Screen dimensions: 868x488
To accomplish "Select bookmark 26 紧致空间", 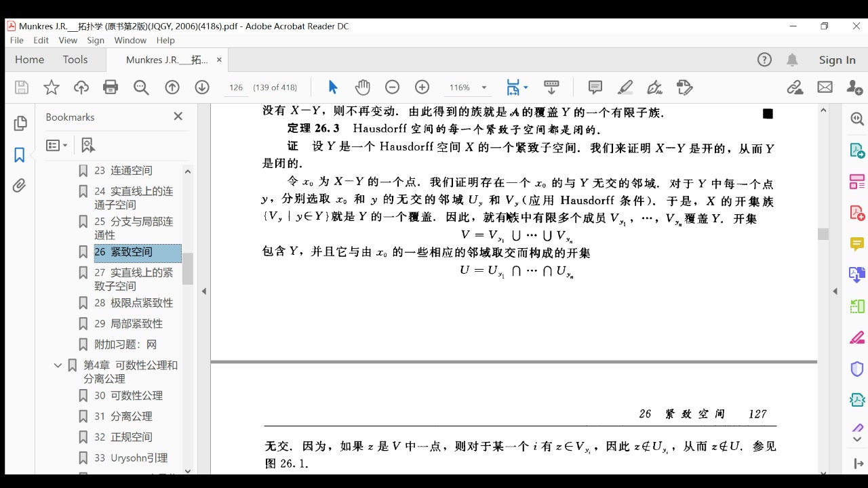I will point(138,252).
